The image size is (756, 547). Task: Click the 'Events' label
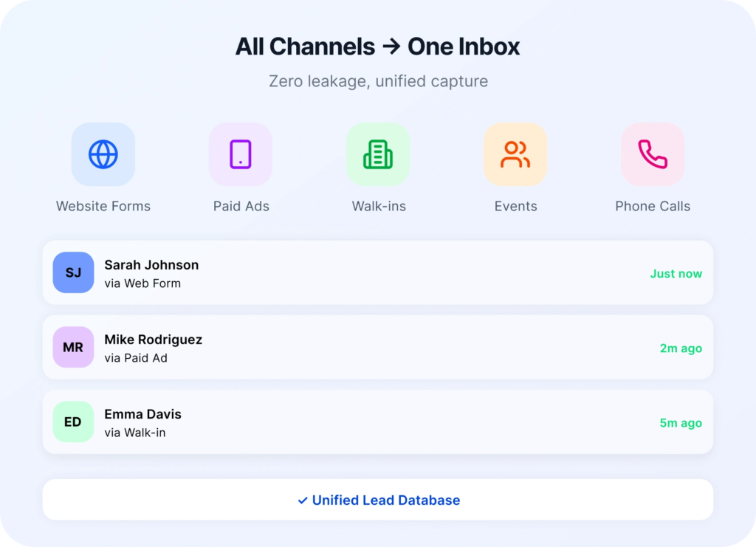[515, 206]
